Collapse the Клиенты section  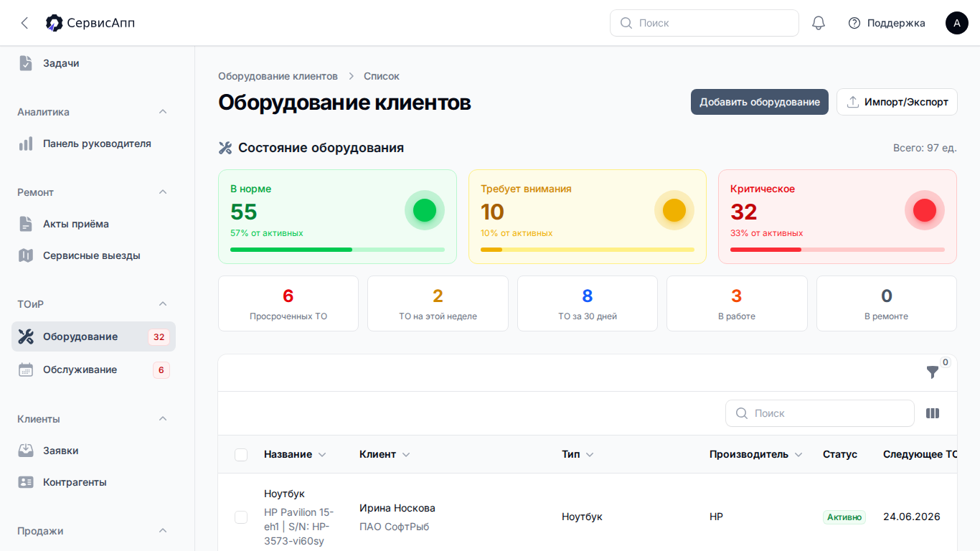pyautogui.click(x=163, y=419)
